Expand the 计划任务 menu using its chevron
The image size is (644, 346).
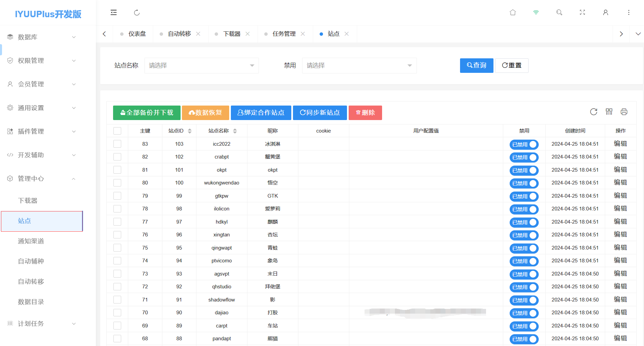(74, 324)
